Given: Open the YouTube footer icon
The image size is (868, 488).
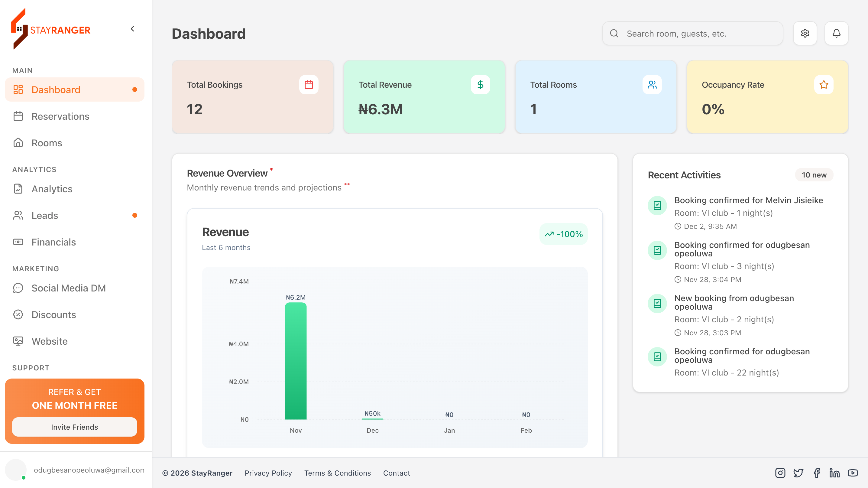Looking at the screenshot, I should 853,473.
